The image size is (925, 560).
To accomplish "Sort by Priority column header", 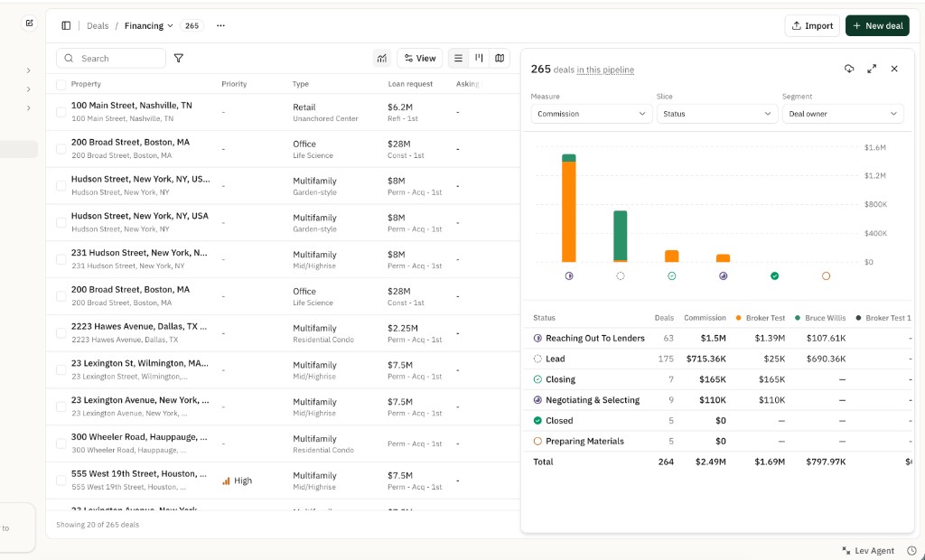I will 234,84.
